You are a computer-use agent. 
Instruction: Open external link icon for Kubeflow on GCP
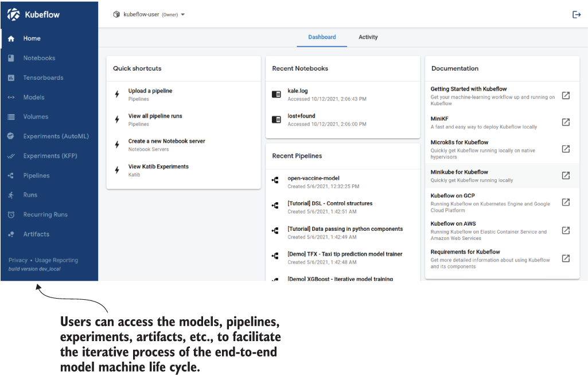click(x=566, y=202)
